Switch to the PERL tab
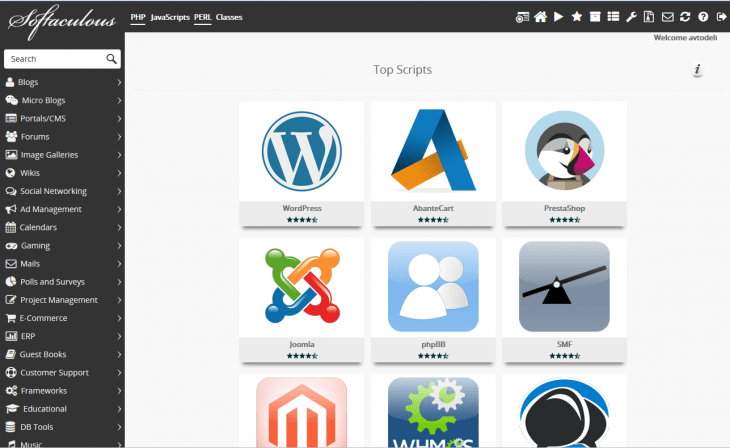This screenshot has height=448, width=730. (x=203, y=17)
